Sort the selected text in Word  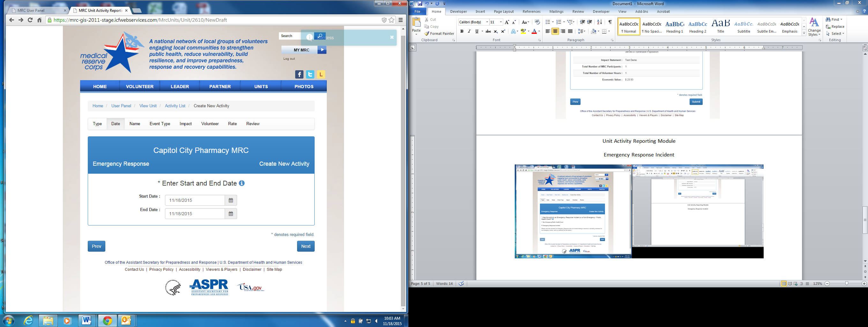(x=599, y=22)
